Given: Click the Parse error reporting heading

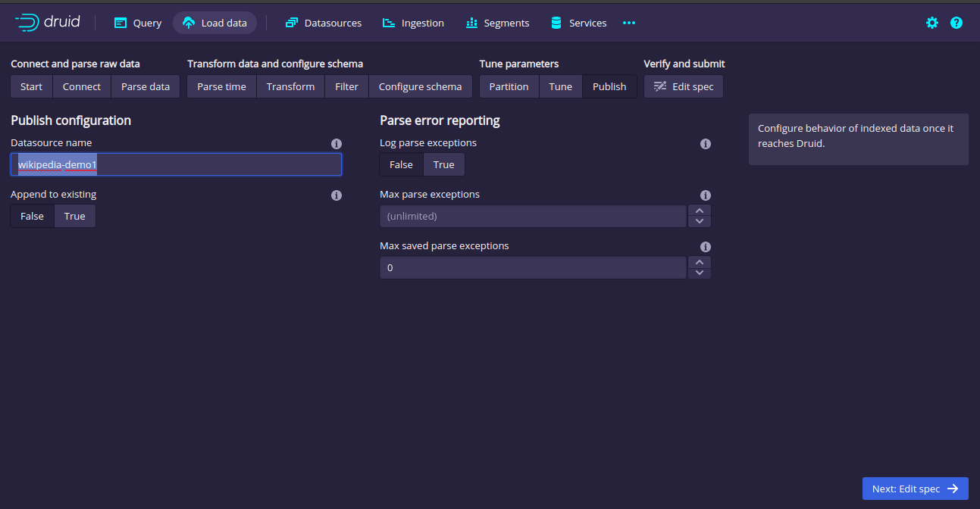Looking at the screenshot, I should [x=440, y=120].
